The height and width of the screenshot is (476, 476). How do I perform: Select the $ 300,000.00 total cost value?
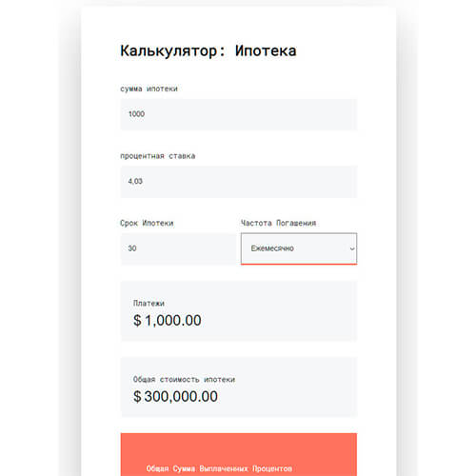point(175,396)
